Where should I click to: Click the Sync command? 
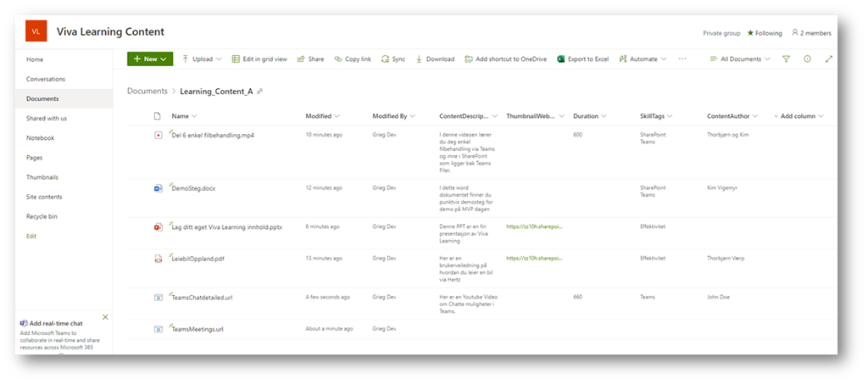(x=393, y=59)
